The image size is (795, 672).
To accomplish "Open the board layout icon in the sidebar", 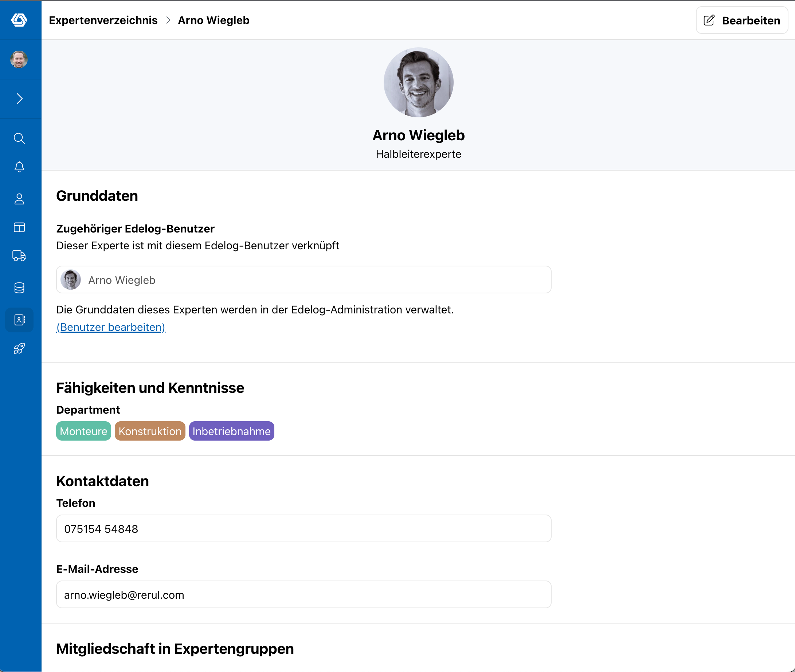I will click(19, 227).
